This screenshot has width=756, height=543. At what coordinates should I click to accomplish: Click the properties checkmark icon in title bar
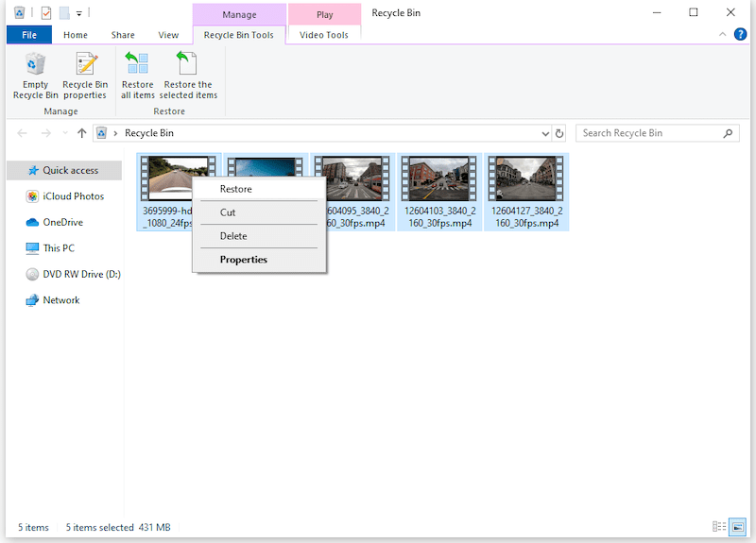tap(46, 13)
